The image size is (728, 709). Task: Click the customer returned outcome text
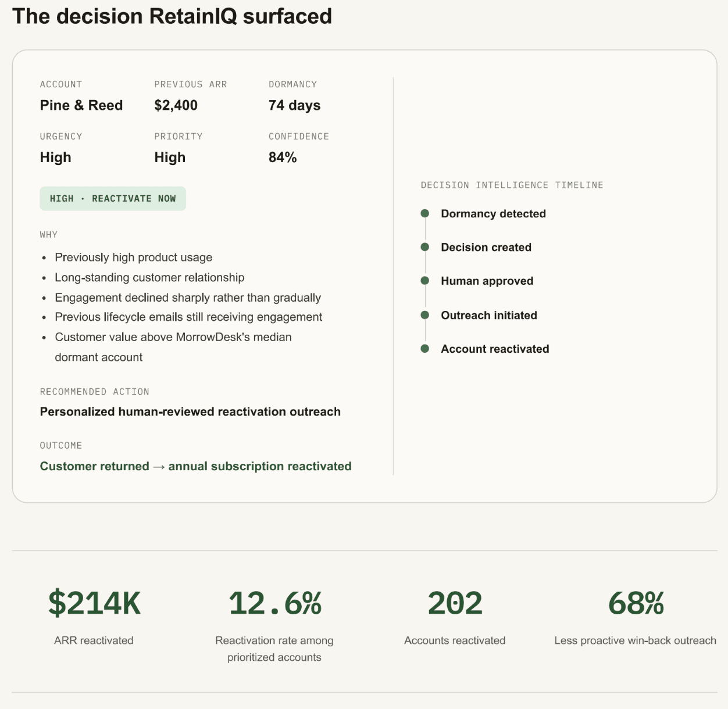195,466
